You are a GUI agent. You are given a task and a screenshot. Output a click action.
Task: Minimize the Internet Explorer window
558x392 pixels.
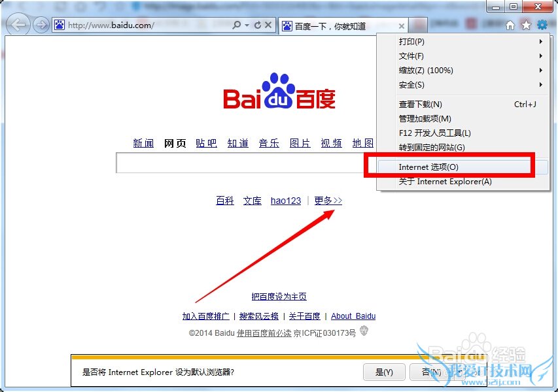point(497,7)
